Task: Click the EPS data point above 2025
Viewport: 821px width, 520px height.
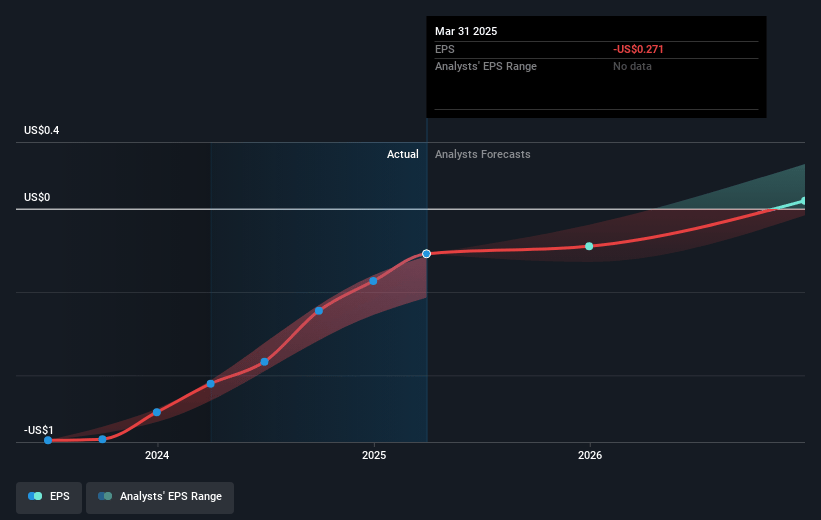Action: (373, 281)
